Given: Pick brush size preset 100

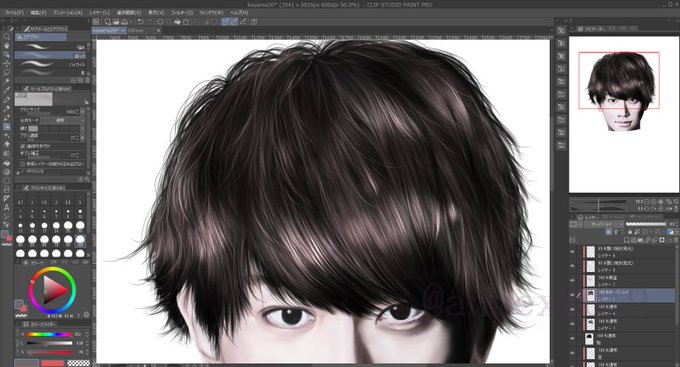Looking at the screenshot, I should tap(80, 241).
